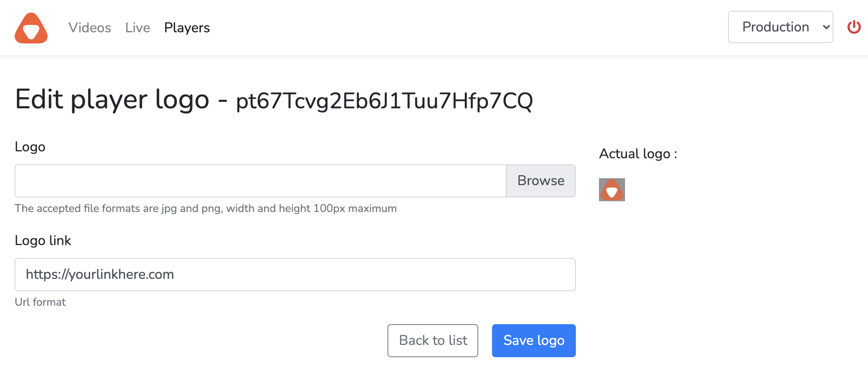The image size is (868, 381).
Task: Expand environment selector using chevron arrow
Action: pos(826,27)
